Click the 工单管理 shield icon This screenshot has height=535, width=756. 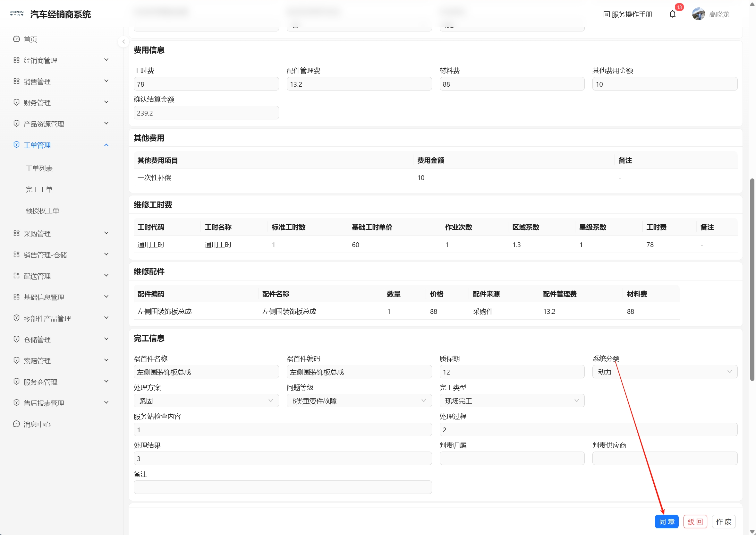pos(16,145)
